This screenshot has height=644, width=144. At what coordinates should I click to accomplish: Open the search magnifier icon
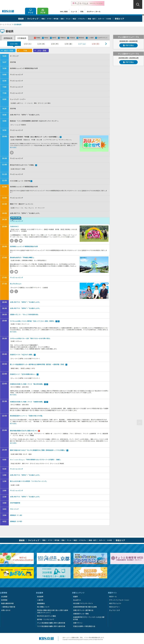(137, 5)
